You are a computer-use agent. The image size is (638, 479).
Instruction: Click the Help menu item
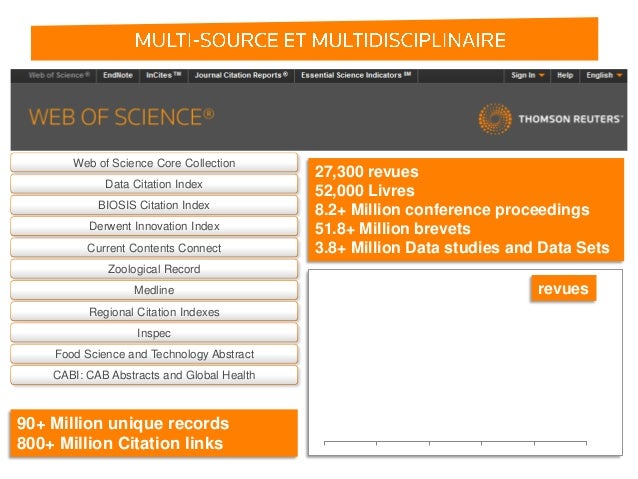coord(565,75)
